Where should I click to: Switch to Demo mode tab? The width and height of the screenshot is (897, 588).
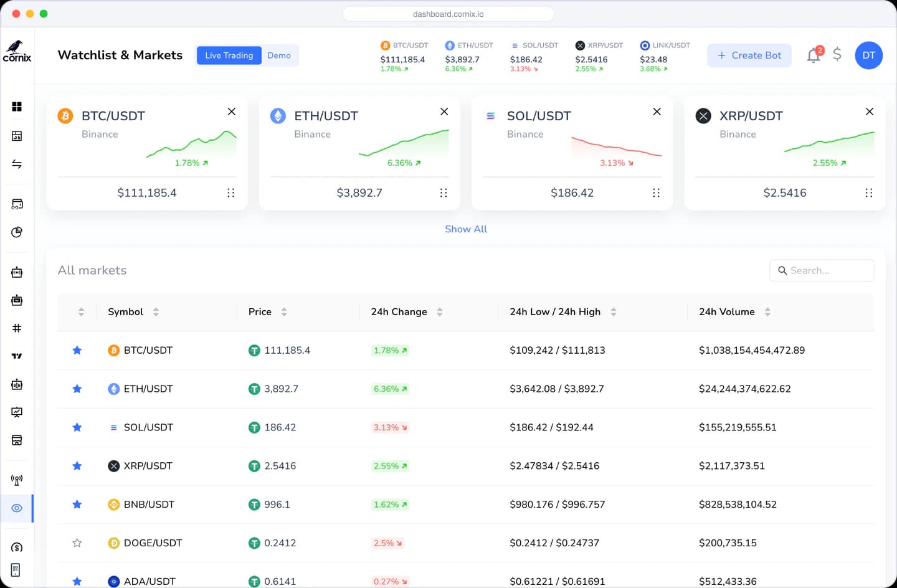coord(279,55)
